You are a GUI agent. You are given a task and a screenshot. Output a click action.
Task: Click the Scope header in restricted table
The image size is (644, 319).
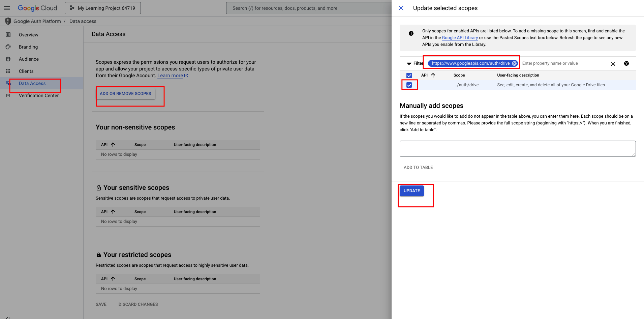coord(140,279)
